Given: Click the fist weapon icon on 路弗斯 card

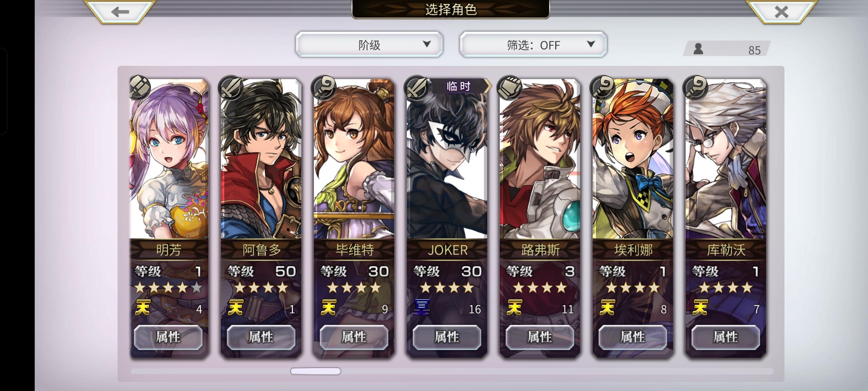Looking at the screenshot, I should [509, 88].
